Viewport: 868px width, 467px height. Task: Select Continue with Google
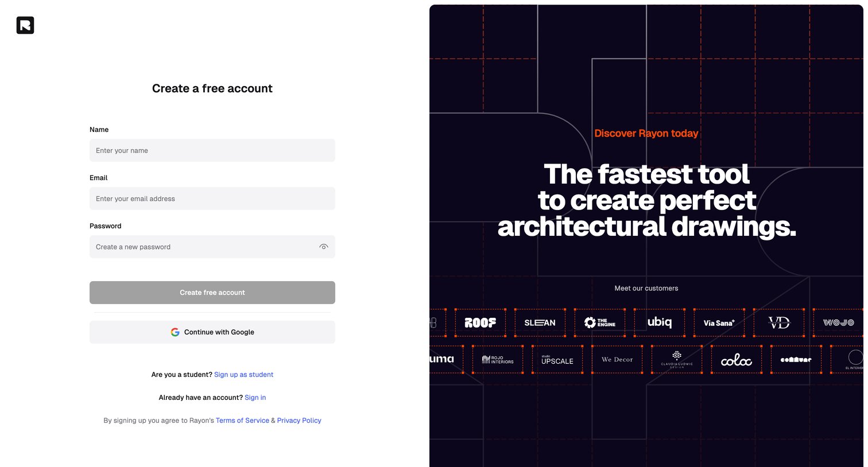pos(212,332)
